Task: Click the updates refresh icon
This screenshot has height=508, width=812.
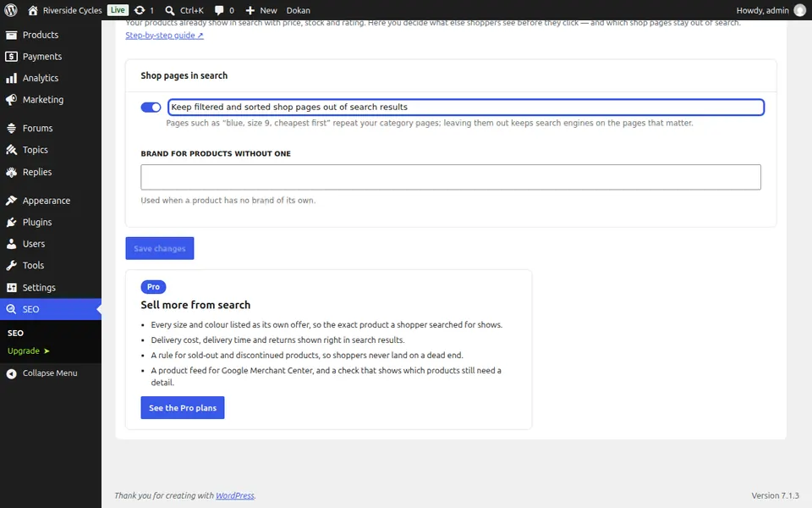Action: point(140,10)
